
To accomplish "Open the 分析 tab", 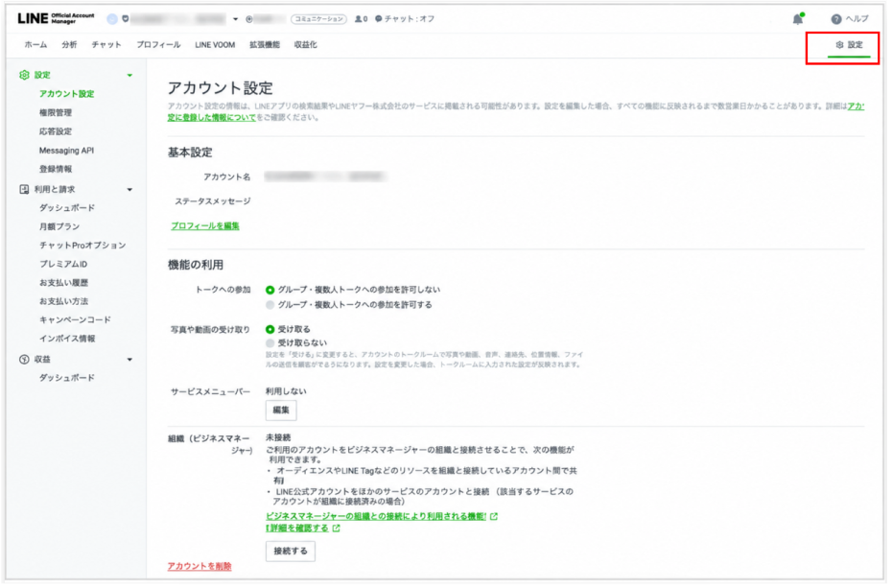I will pos(69,45).
